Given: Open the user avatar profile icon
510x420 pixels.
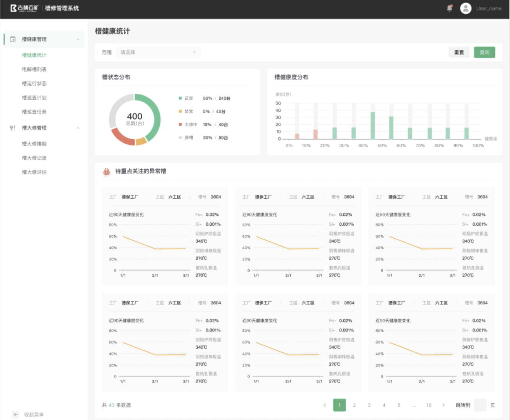Looking at the screenshot, I should click(x=466, y=8).
